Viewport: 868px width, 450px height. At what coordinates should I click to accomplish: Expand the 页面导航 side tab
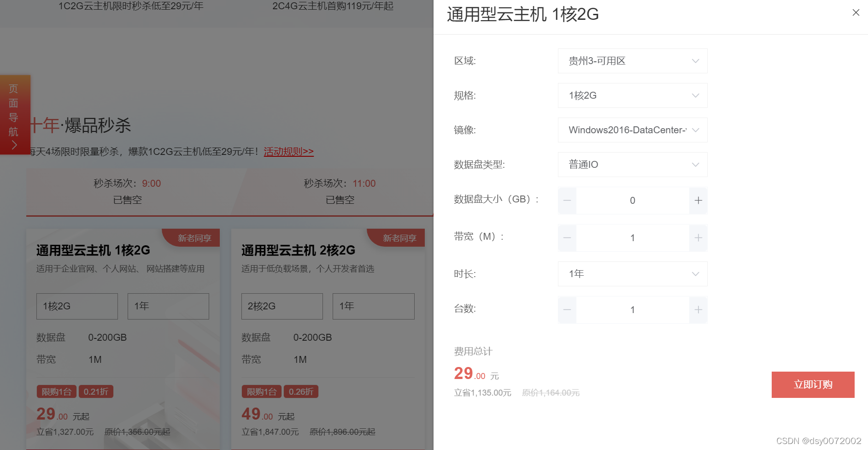15,115
